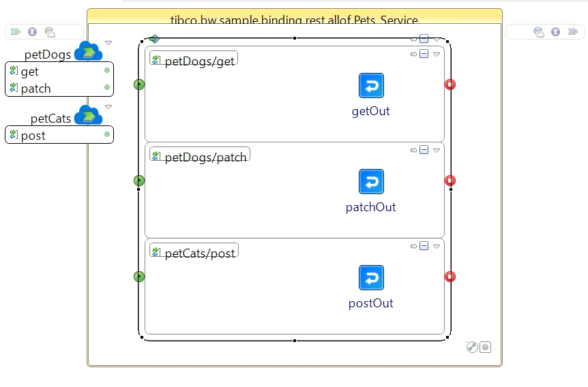The width and height of the screenshot is (588, 387).
Task: Click the round i icon in left palette
Action: [x=33, y=32]
